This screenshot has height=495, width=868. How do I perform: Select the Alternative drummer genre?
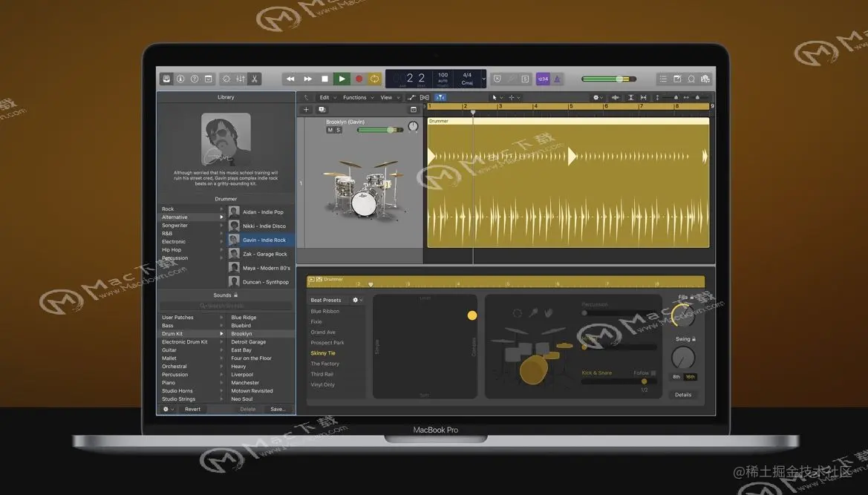point(192,217)
